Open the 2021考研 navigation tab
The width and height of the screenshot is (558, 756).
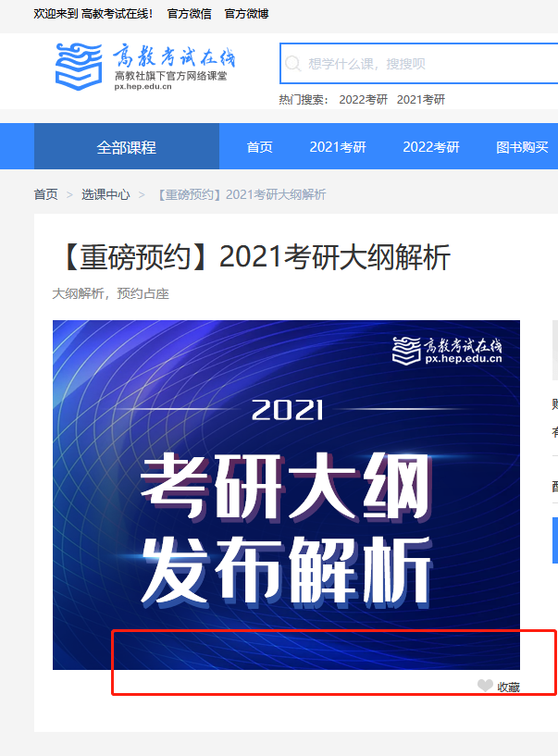tap(338, 146)
